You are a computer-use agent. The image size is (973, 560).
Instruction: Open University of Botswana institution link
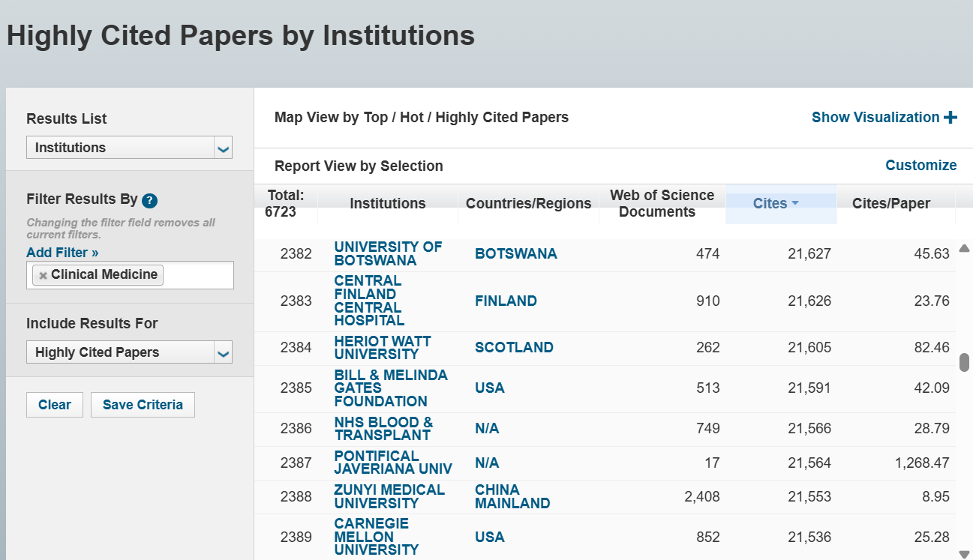tap(388, 253)
